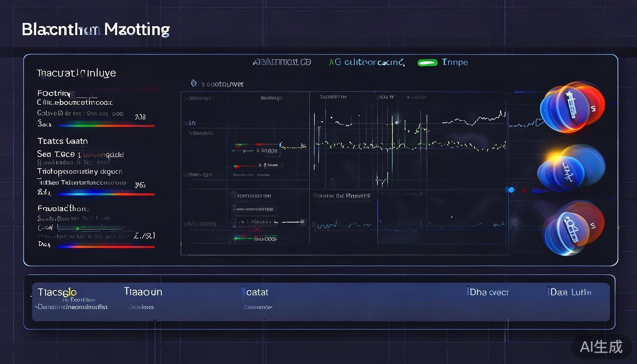Expand the 'Tratcs laatn' section
Image resolution: width=637 pixels, height=364 pixels.
coord(63,141)
